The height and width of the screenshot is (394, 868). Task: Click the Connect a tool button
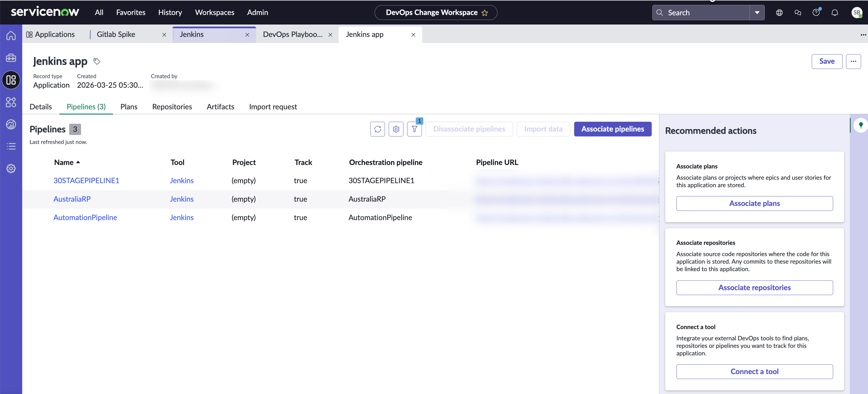[754, 372]
